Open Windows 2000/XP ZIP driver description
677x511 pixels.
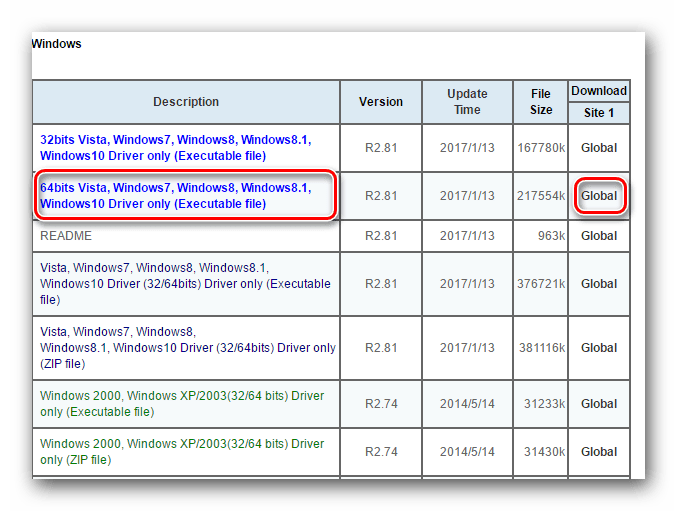click(x=182, y=451)
